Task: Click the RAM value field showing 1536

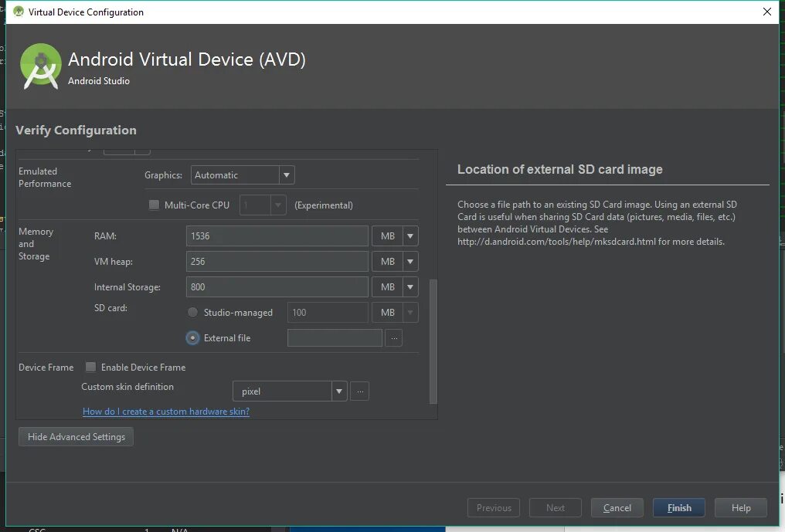Action: [277, 236]
